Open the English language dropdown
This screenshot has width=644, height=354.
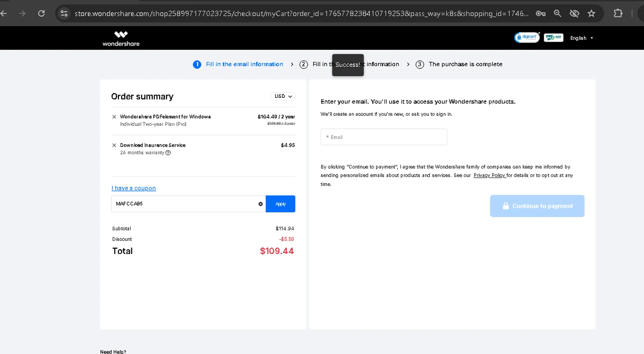(581, 38)
